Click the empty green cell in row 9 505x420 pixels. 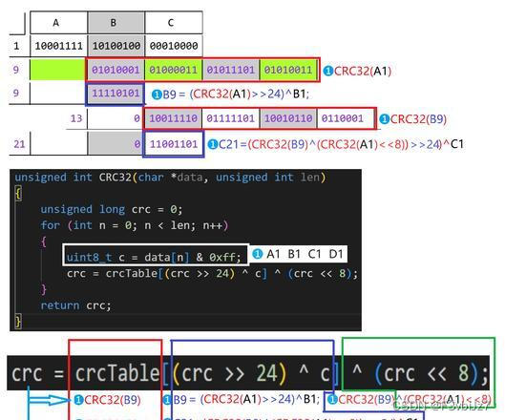(x=57, y=70)
